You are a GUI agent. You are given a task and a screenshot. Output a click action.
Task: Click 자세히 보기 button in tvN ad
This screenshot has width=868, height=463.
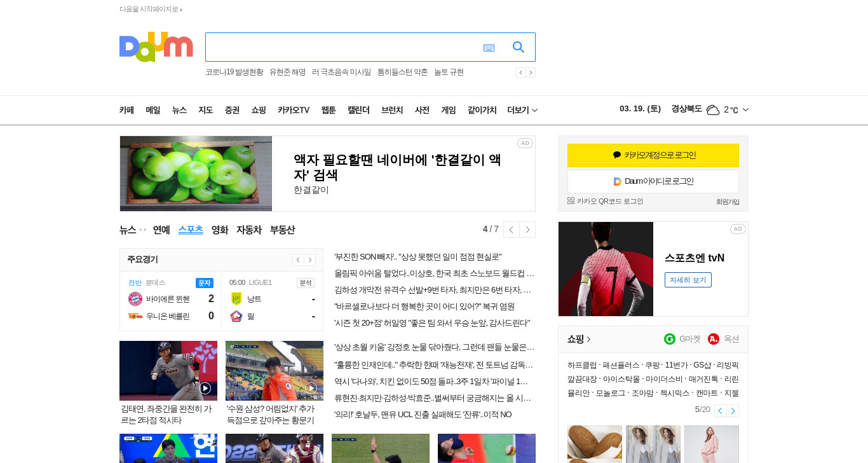click(x=688, y=280)
